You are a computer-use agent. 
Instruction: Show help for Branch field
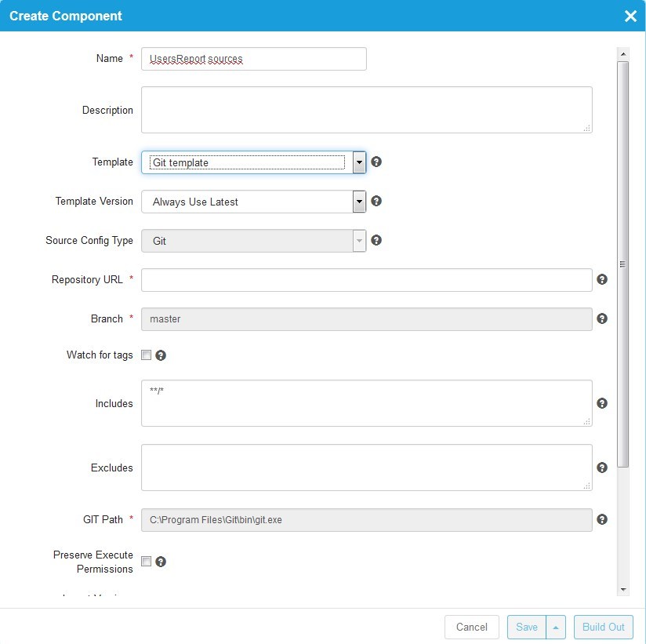[x=602, y=318]
